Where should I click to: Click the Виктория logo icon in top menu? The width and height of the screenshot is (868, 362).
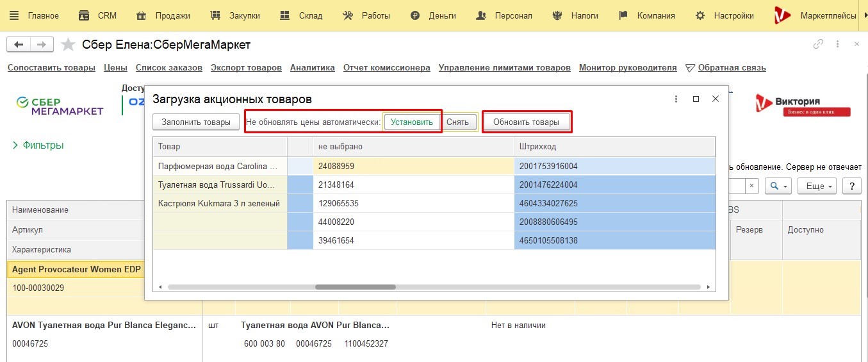pos(782,15)
